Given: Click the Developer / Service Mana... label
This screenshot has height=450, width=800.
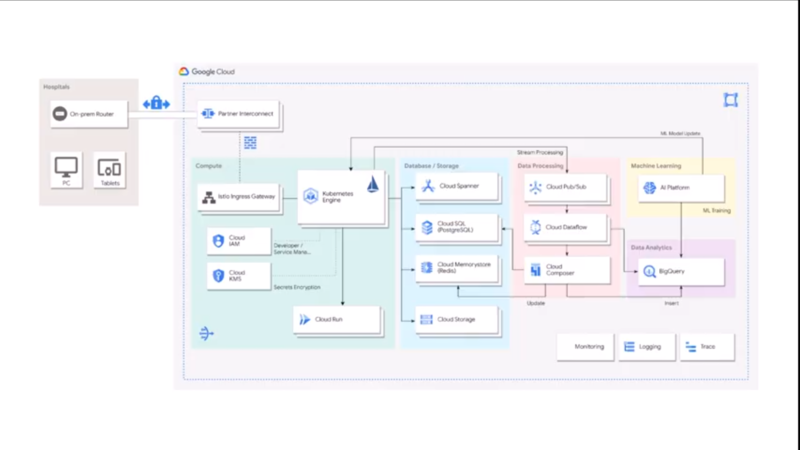Looking at the screenshot, I should point(292,248).
